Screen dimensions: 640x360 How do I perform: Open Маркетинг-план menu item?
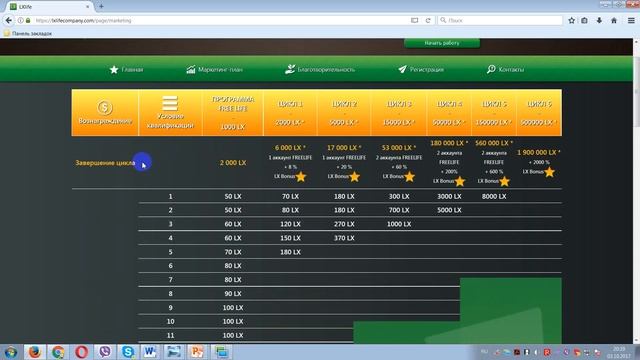point(214,70)
